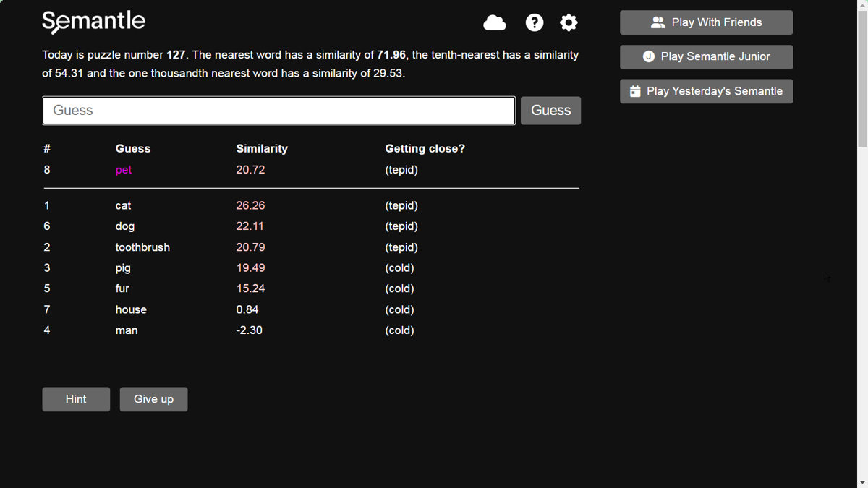Screen dimensions: 868x488
Task: Click the Guess button
Action: click(550, 110)
